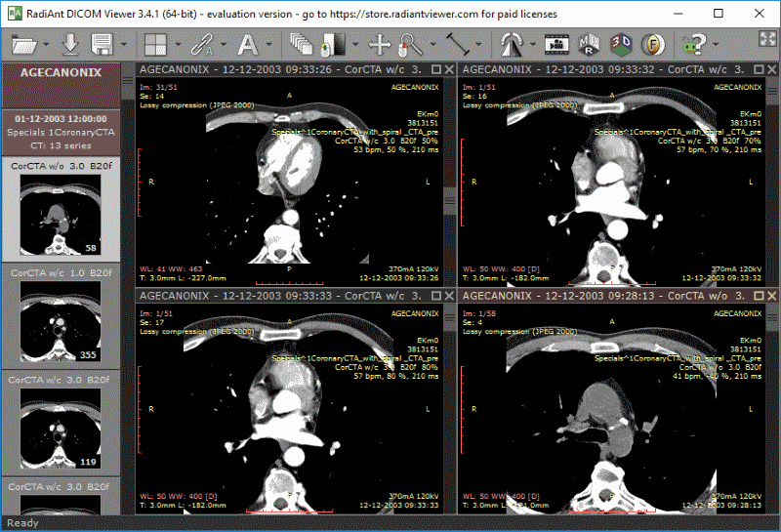Click the image scroll slider in the Se: 16 panel
This screenshot has width=781, height=532.
pos(772,90)
